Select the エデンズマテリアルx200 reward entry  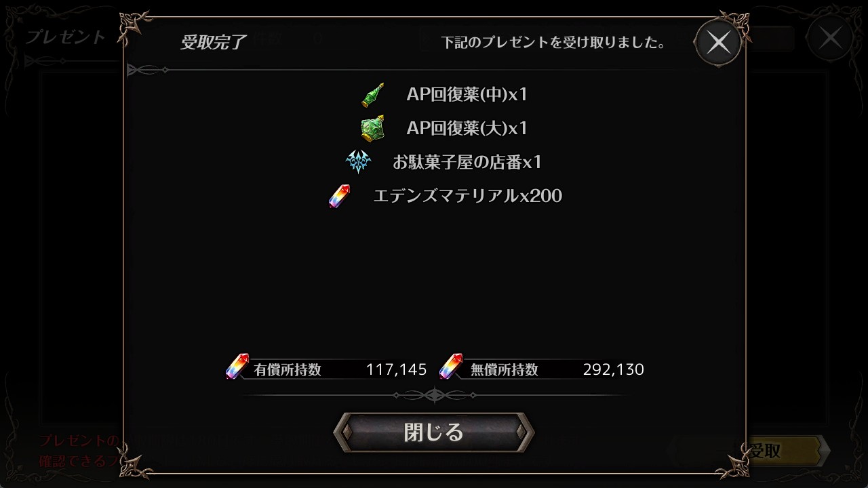468,196
